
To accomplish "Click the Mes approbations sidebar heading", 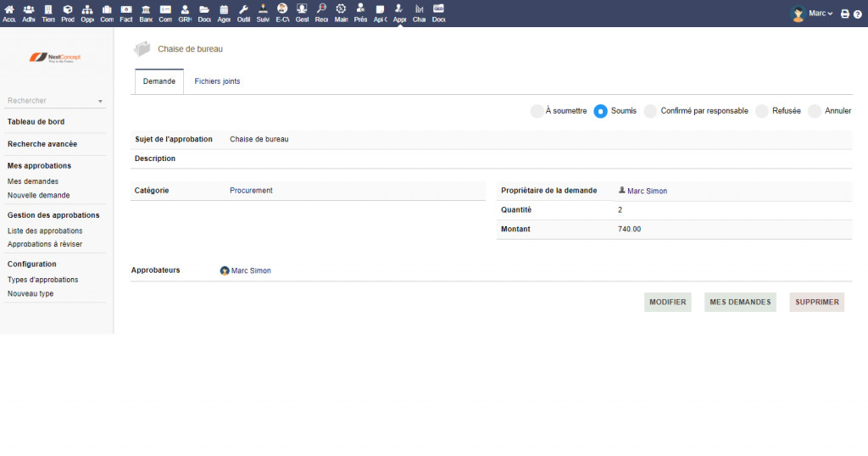I will (39, 165).
